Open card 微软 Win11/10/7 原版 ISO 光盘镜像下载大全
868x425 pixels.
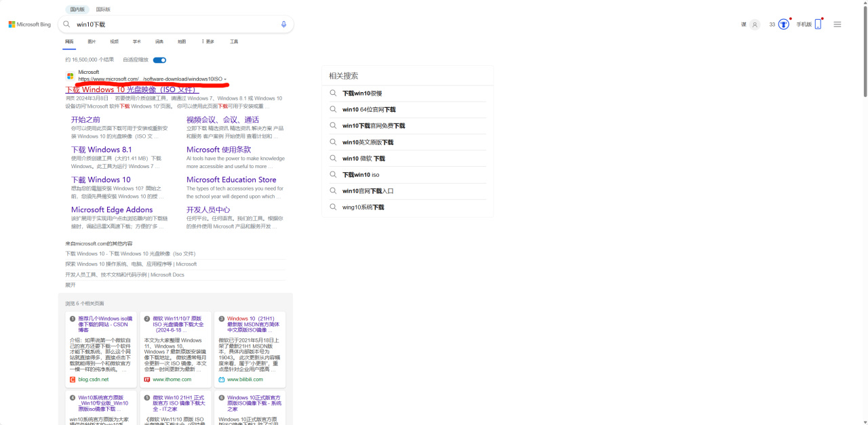click(x=180, y=324)
